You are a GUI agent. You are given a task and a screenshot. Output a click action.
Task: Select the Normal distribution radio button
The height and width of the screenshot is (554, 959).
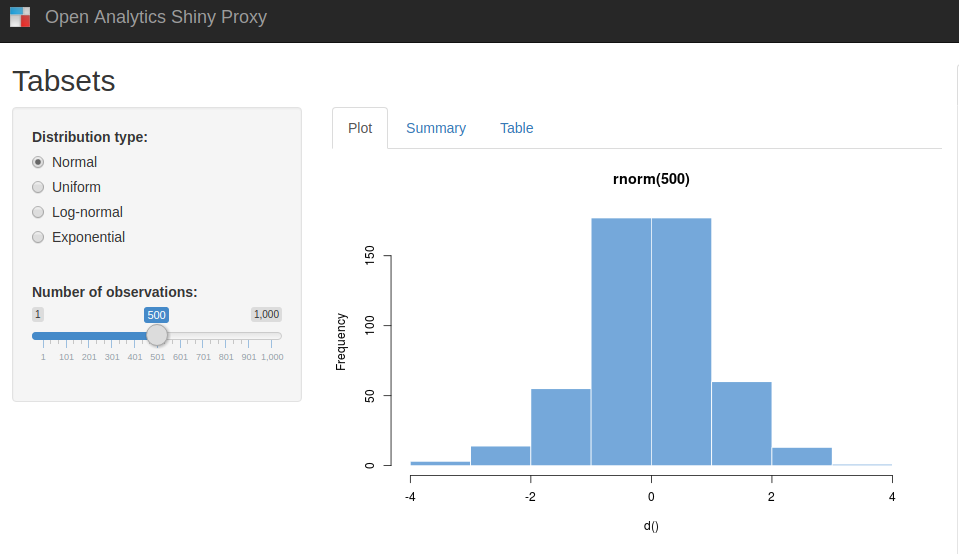pos(39,162)
